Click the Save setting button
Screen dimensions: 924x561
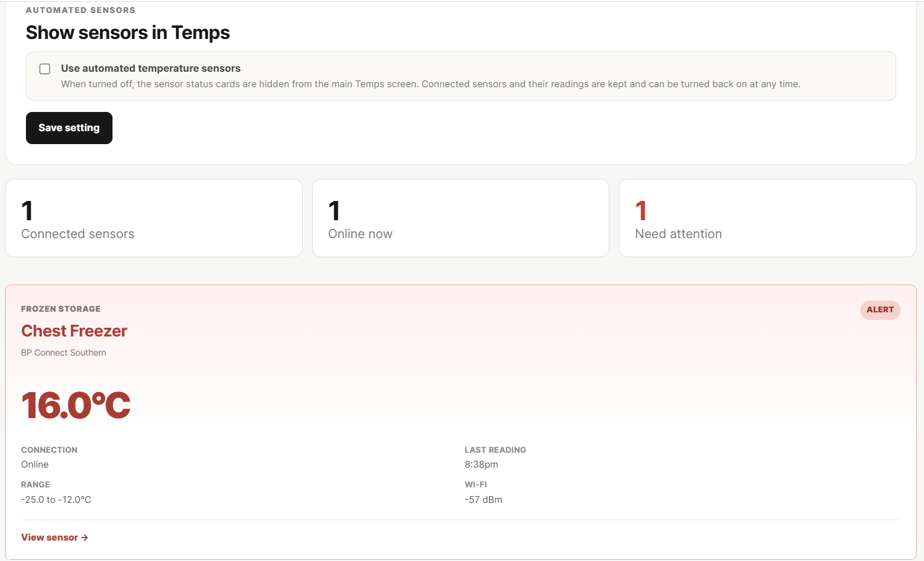coord(69,128)
